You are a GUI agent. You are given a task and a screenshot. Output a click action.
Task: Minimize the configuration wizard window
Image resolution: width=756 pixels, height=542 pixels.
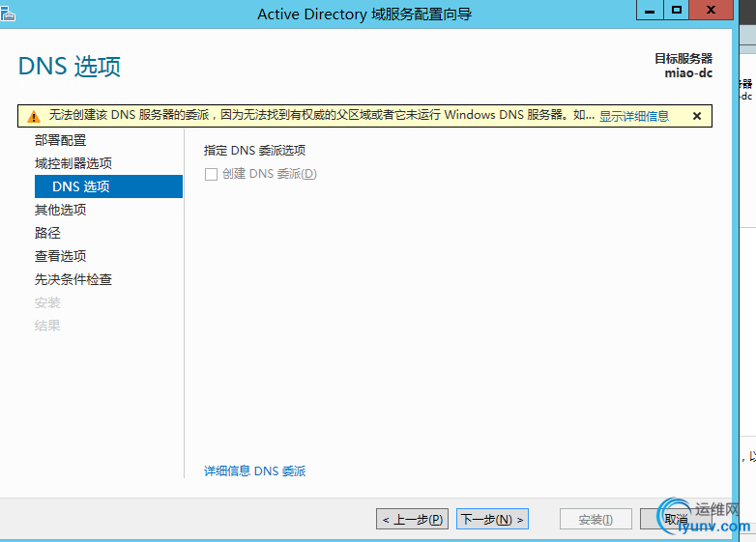[x=650, y=10]
